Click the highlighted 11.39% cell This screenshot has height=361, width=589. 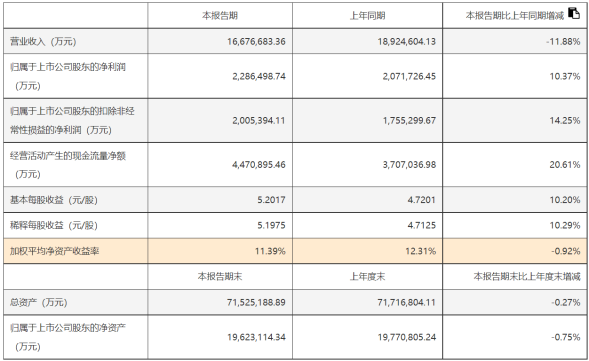point(270,251)
